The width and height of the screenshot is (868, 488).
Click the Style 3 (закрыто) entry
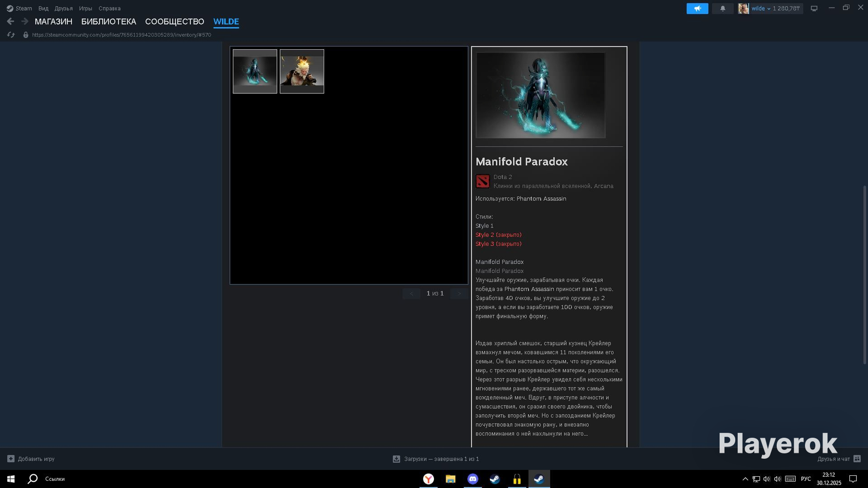click(x=498, y=244)
